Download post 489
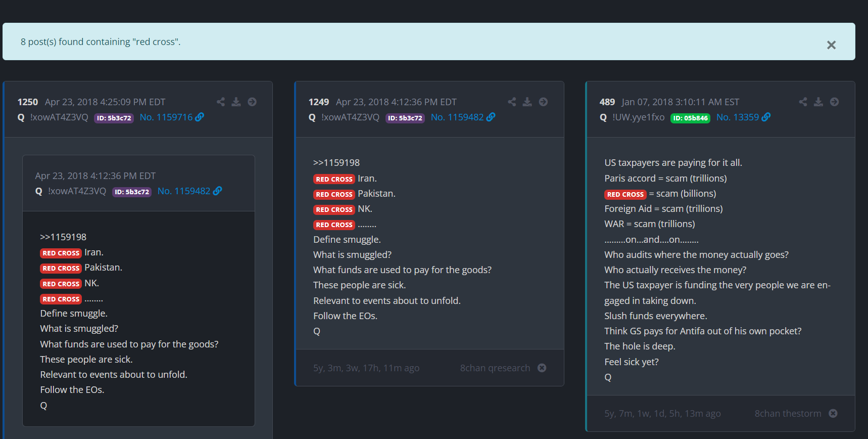 818,102
